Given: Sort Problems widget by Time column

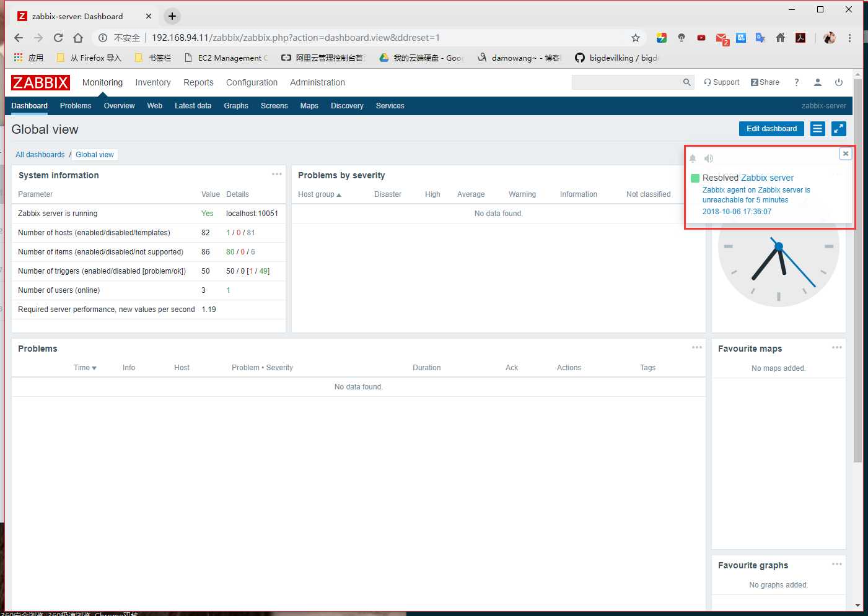Looking at the screenshot, I should 85,368.
